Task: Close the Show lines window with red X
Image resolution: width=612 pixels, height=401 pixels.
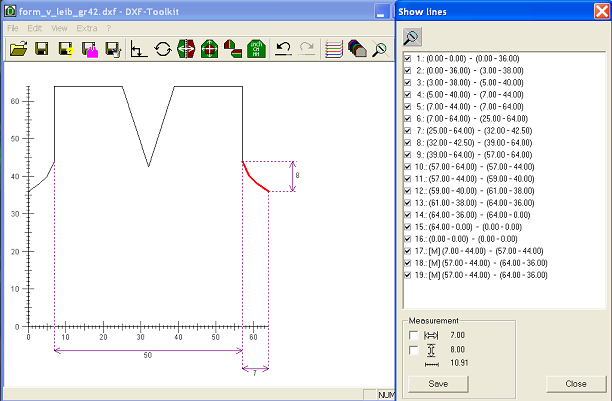Action: point(601,12)
